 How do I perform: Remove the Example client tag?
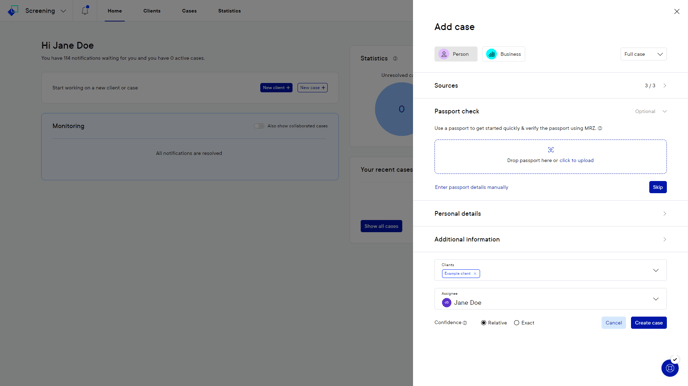(475, 274)
